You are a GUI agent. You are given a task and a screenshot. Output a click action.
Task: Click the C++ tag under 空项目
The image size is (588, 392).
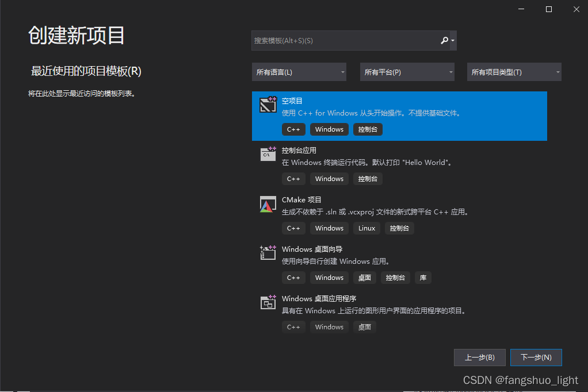pyautogui.click(x=293, y=129)
